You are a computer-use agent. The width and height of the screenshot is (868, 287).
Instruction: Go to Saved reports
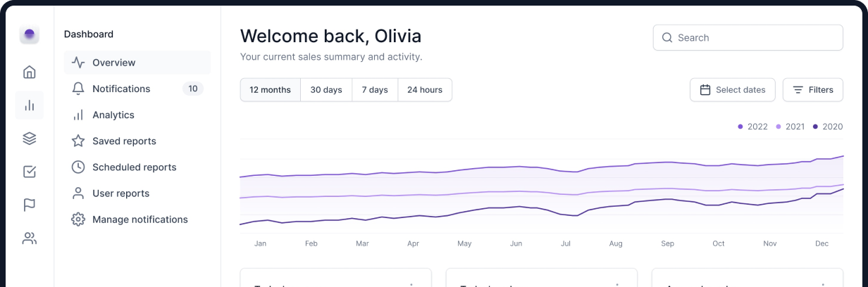pos(124,141)
